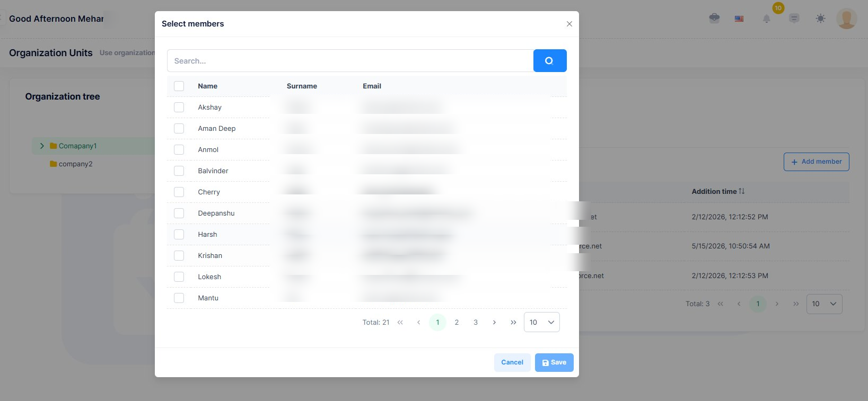The image size is (868, 401).
Task: Click the name Deepanshu in list
Action: click(216, 213)
